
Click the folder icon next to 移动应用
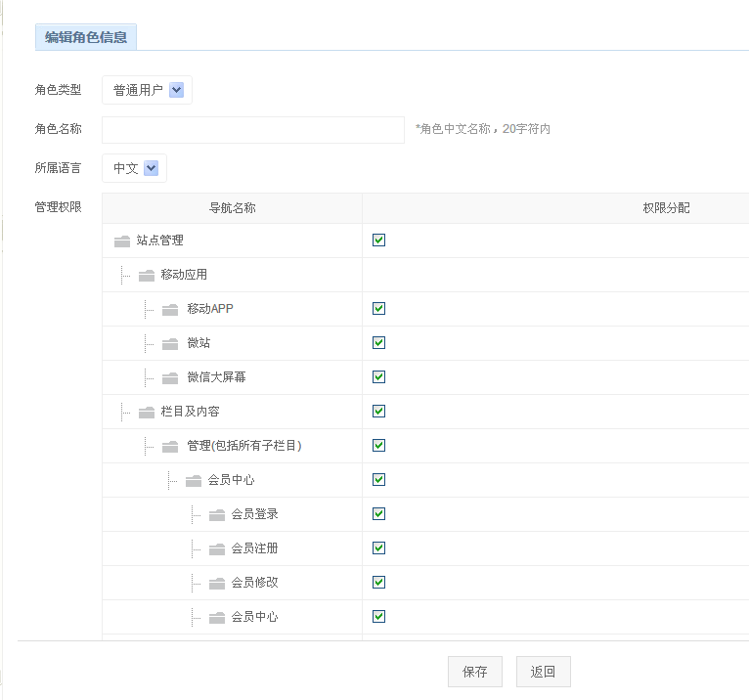147,275
